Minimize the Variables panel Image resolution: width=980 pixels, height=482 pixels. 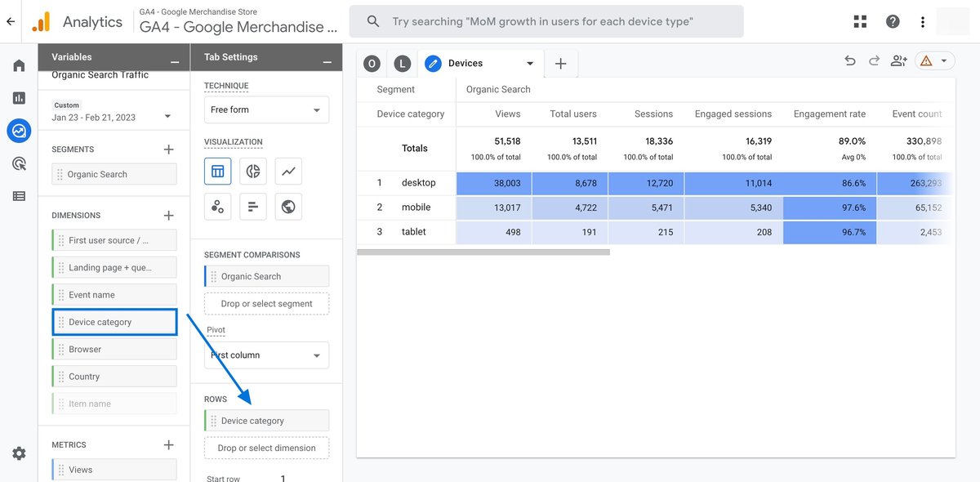coord(174,61)
